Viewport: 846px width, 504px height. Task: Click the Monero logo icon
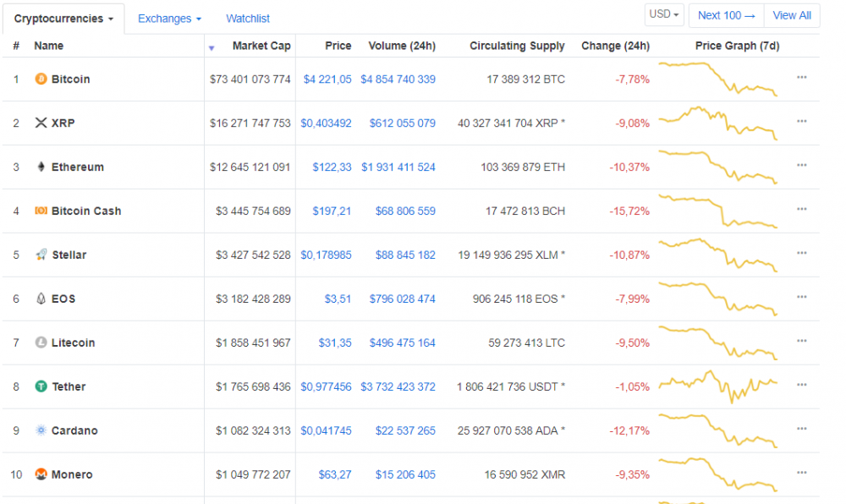pos(41,474)
